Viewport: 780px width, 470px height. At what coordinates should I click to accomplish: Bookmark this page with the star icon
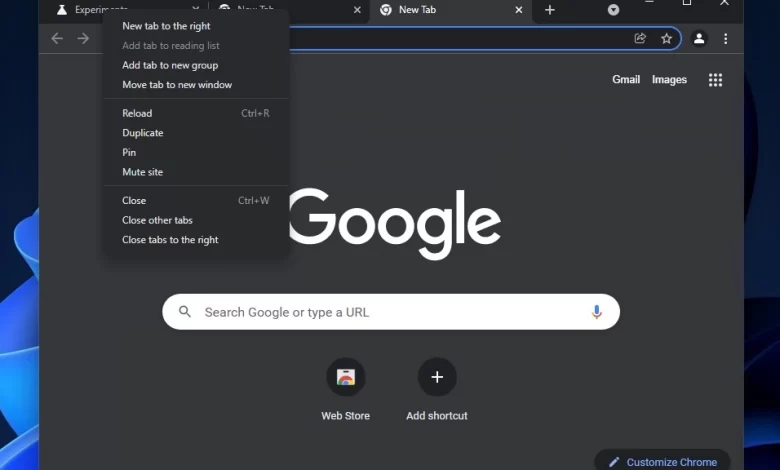click(667, 38)
